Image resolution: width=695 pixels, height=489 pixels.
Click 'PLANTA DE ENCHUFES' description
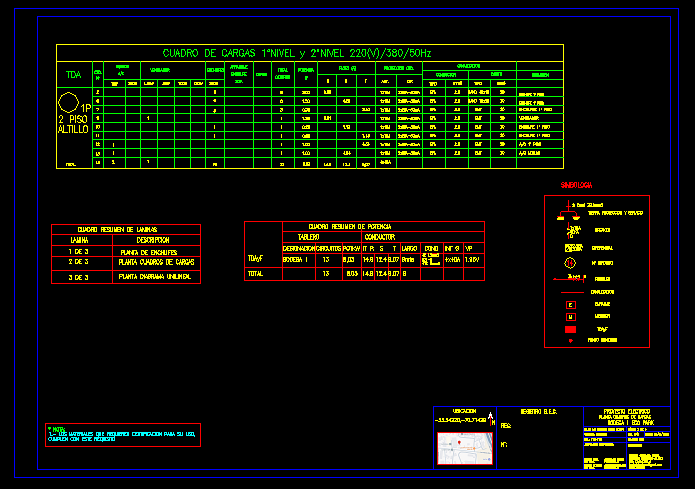coord(149,252)
